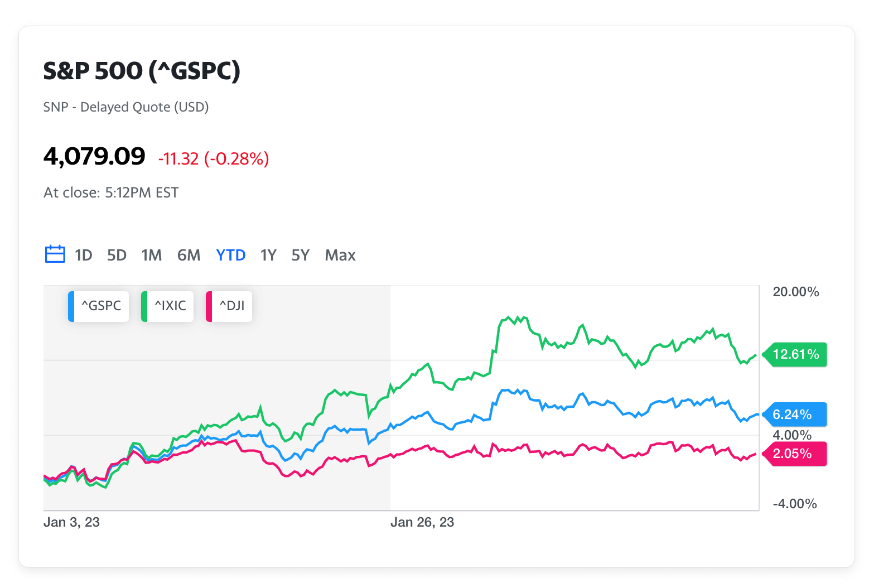Image resolution: width=869 pixels, height=588 pixels.
Task: Click the SNP - Delayed Quote (USD) text
Action: (126, 107)
